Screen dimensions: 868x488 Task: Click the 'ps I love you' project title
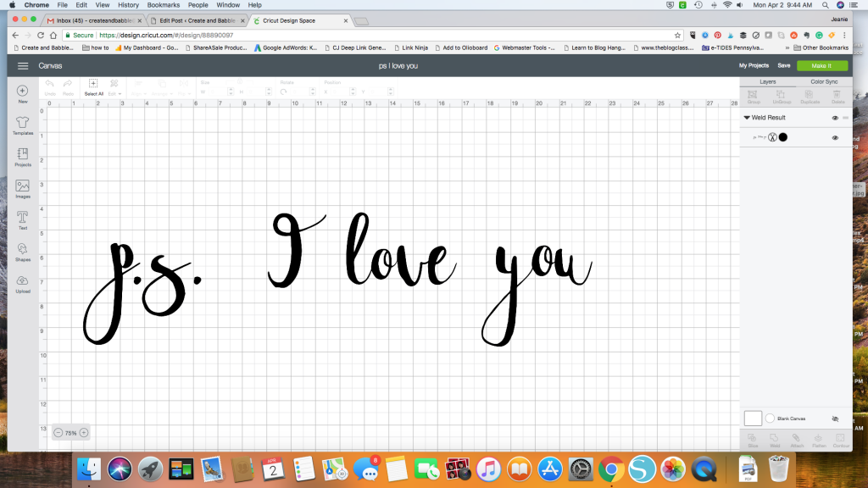point(398,66)
